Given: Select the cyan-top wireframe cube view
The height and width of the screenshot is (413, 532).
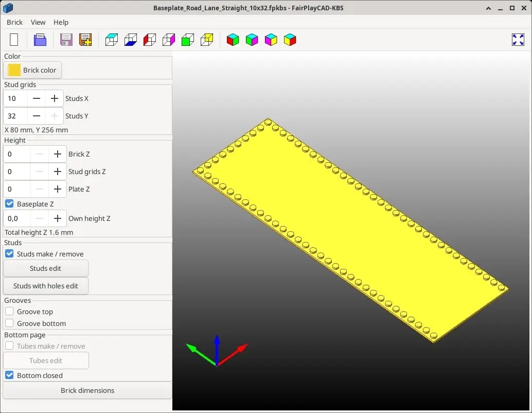Looking at the screenshot, I should click(112, 40).
